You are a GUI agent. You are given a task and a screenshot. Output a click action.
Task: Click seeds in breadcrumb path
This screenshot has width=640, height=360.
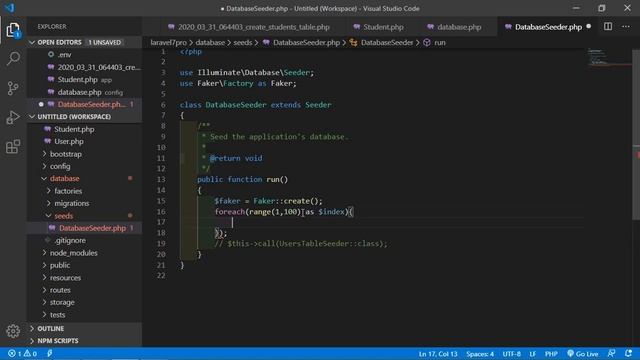click(243, 42)
